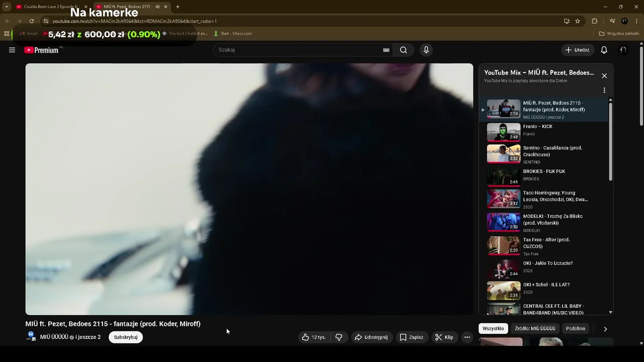Open Chrome profile avatar in toolbar
This screenshot has width=644, height=362.
pos(624,21)
